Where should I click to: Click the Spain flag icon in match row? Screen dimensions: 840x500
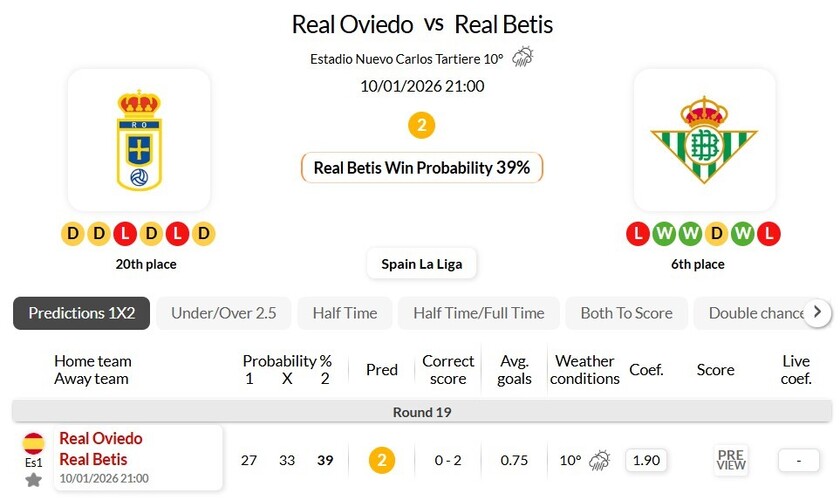click(x=34, y=443)
